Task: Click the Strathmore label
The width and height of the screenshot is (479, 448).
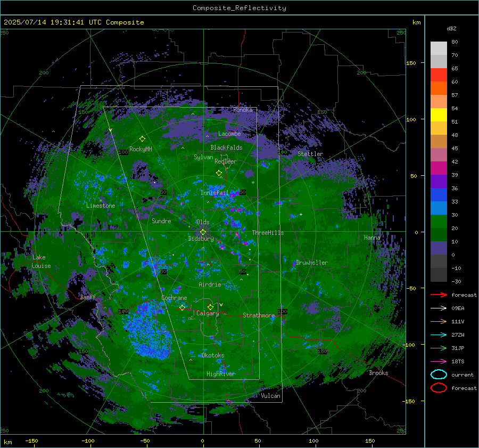Action: 259,315
